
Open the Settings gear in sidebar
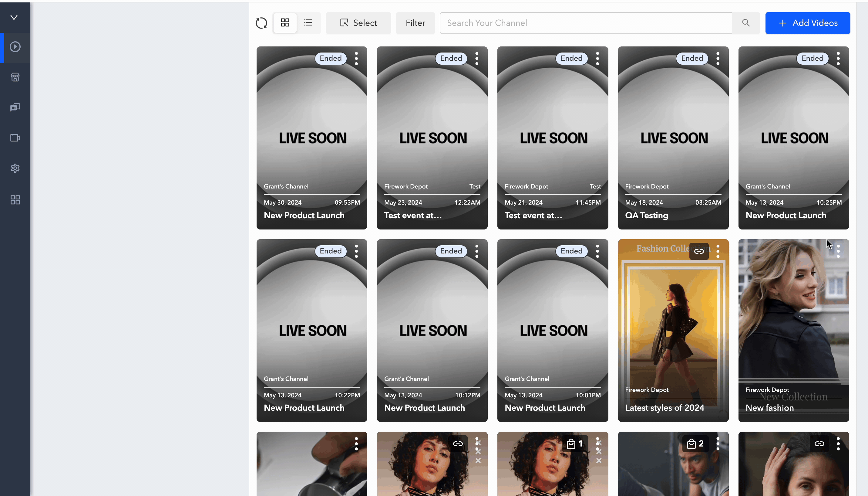tap(15, 168)
